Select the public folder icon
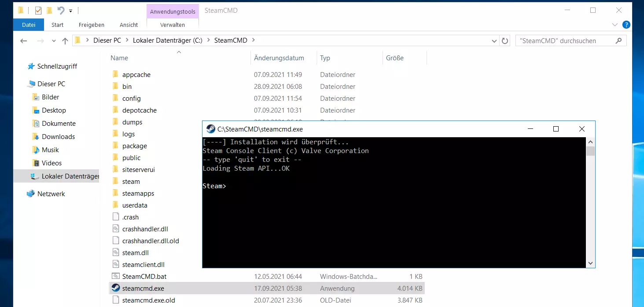Screen dimensions: 644x307 pos(115,157)
